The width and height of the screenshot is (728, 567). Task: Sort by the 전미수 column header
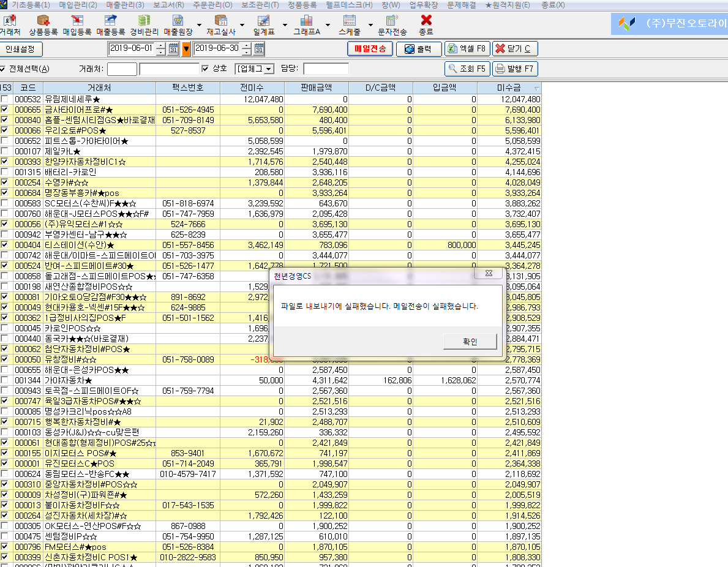coord(252,88)
